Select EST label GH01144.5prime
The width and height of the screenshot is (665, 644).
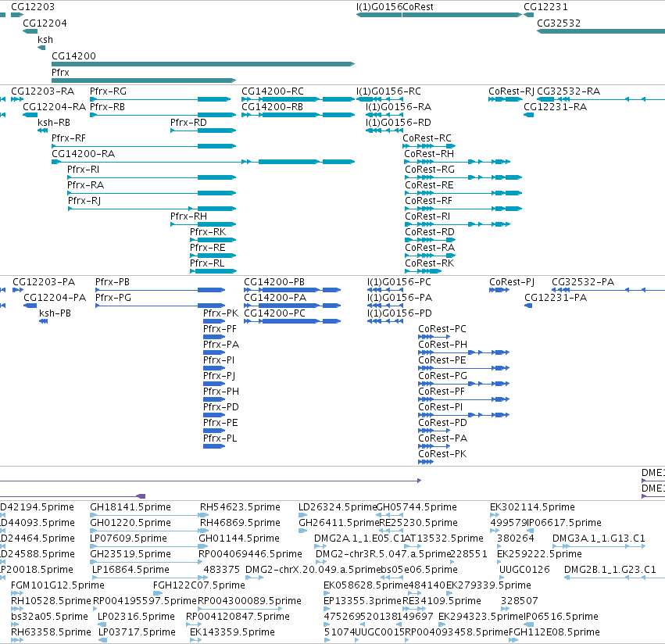pos(239,538)
